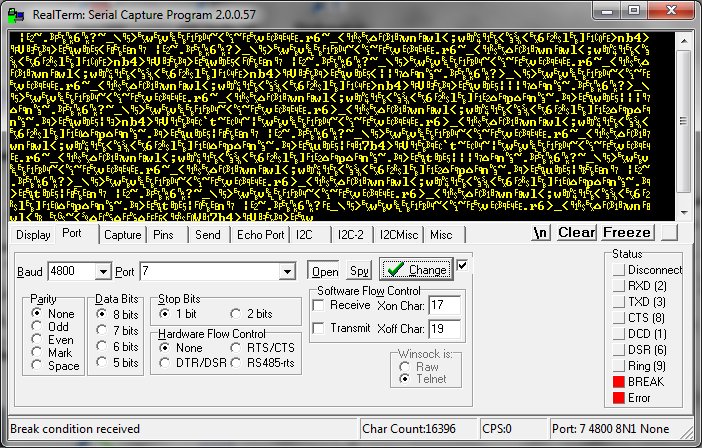Screen dimensions: 702x448
Task: Click the terminal scrollbar down arrow
Action: pyautogui.click(x=683, y=212)
